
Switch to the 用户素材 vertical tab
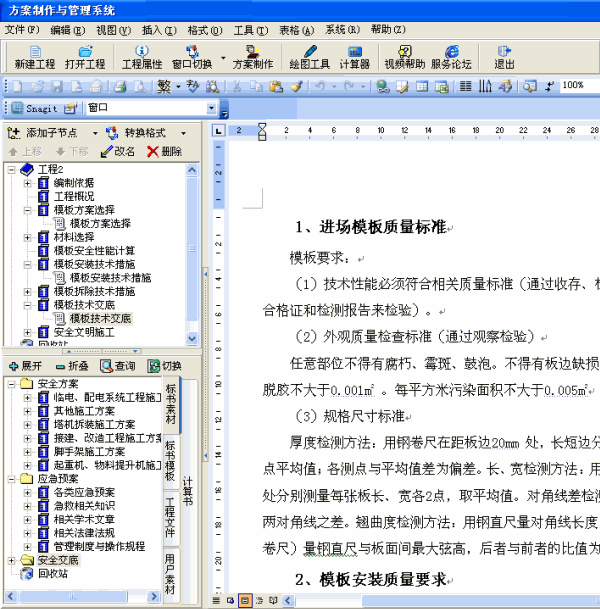pos(170,574)
